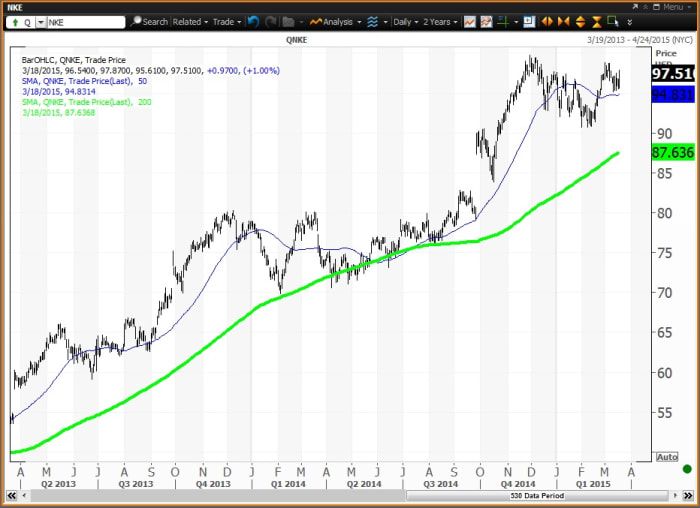
Task: Click the blue wavy lines chart-type icon
Action: [x=372, y=22]
